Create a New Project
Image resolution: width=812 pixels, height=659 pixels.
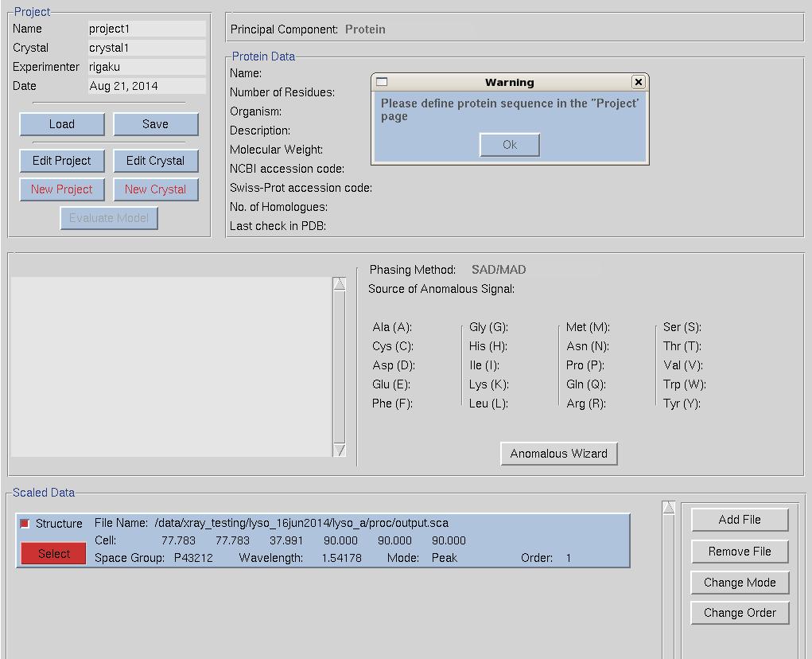point(62,189)
